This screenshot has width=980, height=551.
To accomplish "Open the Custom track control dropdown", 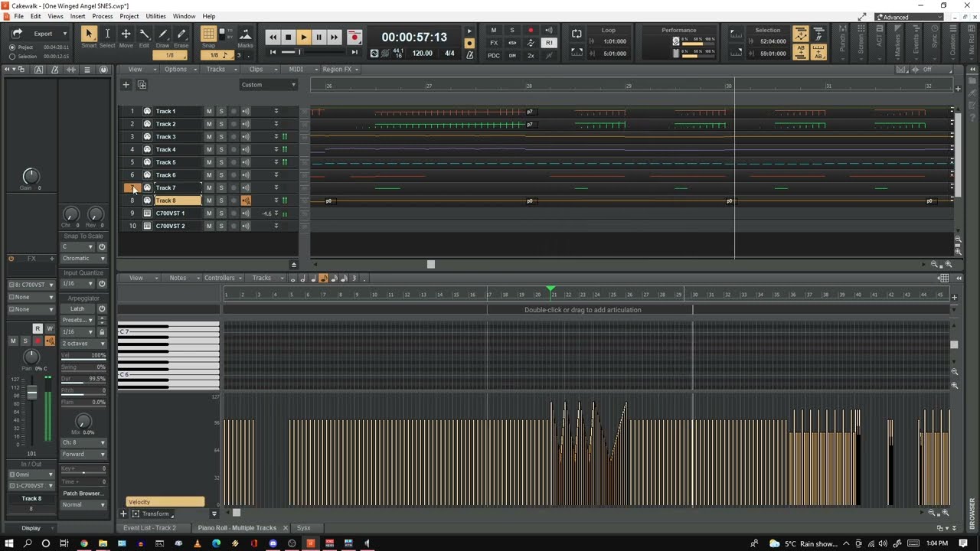I will pos(269,85).
